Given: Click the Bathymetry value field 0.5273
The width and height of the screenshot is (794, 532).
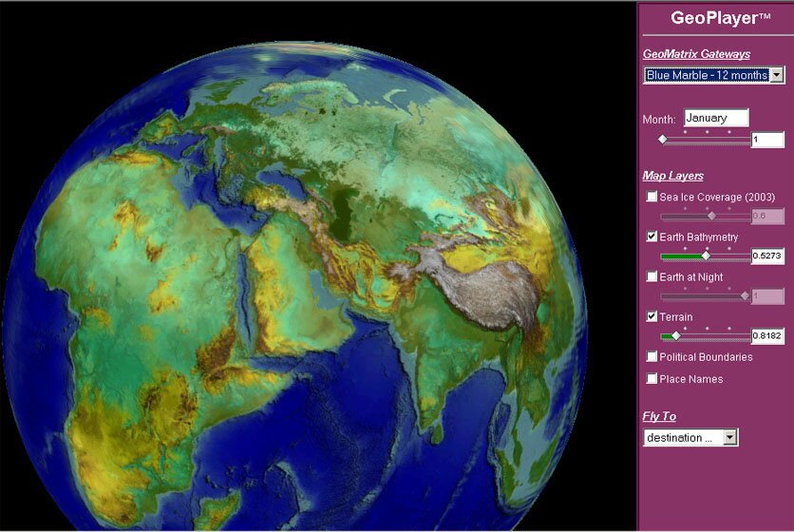Looking at the screenshot, I should click(x=767, y=256).
